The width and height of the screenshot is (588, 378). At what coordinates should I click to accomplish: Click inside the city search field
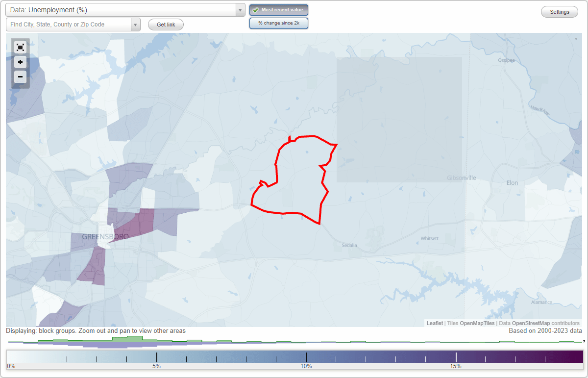pyautogui.click(x=69, y=25)
